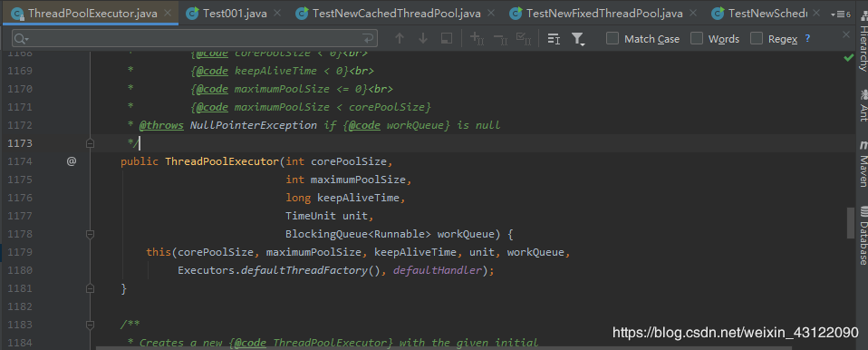Enable the Words checkbox
Viewport: 868px width, 350px height.
tap(697, 38)
